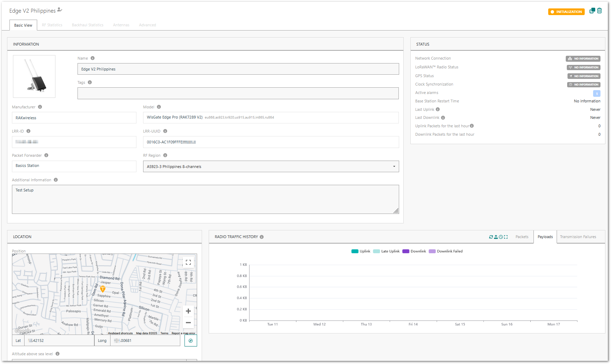Click the Active alarms count badge
This screenshot has height=364, width=611.
[x=597, y=93]
